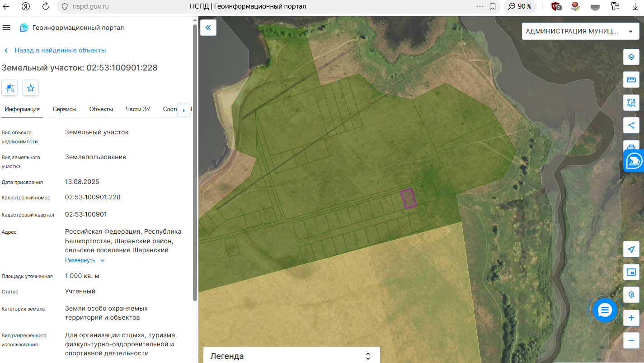The height and width of the screenshot is (363, 644).
Task: Click the my location arrow icon
Action: coord(631,249)
